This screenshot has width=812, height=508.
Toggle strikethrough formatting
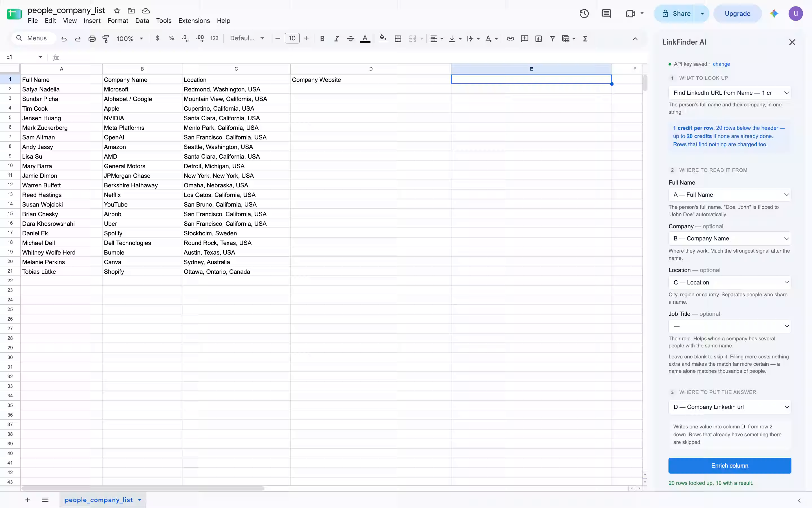point(351,39)
